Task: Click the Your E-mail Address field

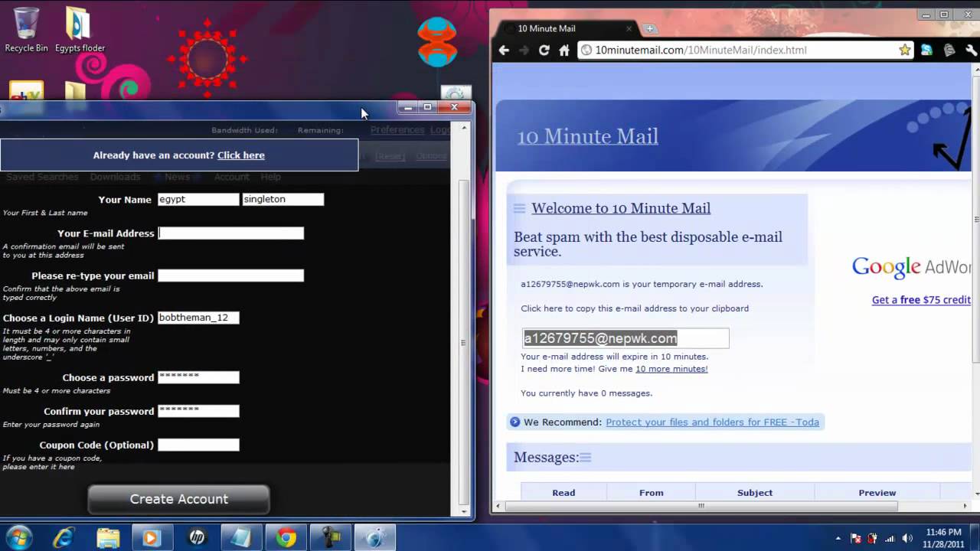Action: pyautogui.click(x=230, y=233)
